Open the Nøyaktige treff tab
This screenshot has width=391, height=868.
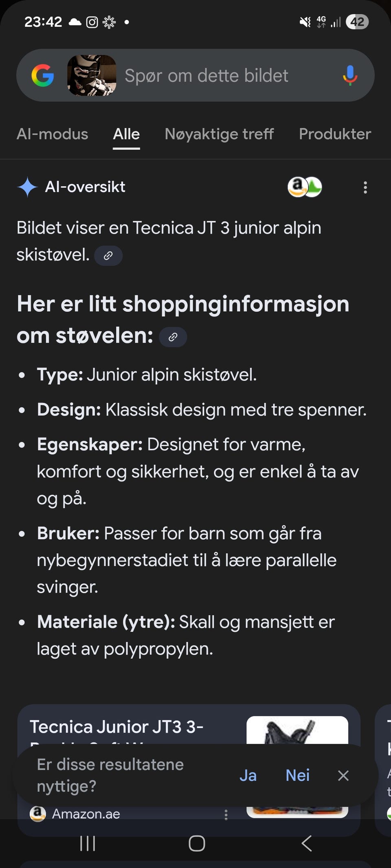[219, 134]
